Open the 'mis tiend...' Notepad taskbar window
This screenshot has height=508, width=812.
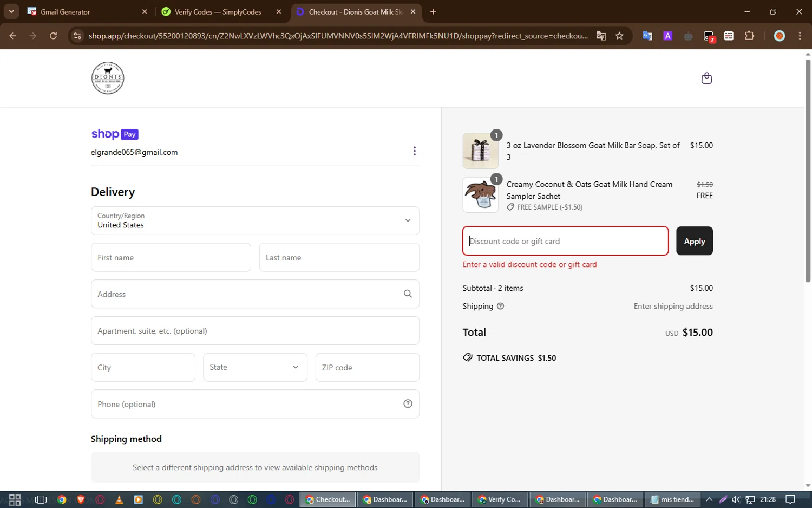pos(672,500)
